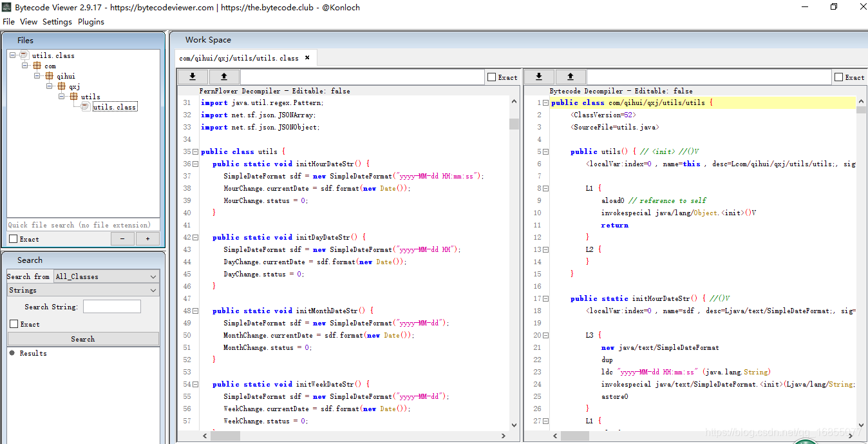Enable Exact match in FernFlower pane
Viewport: 868px width, 444px height.
(492, 77)
